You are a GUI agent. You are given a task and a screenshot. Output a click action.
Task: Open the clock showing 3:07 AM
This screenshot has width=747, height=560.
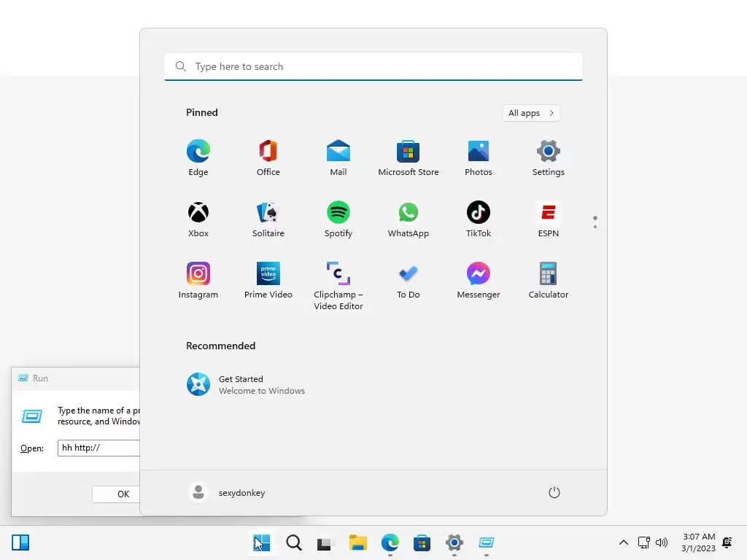point(698,542)
